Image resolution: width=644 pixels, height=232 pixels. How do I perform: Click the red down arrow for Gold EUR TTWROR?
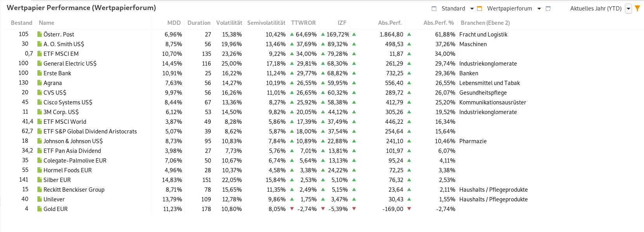click(x=292, y=209)
